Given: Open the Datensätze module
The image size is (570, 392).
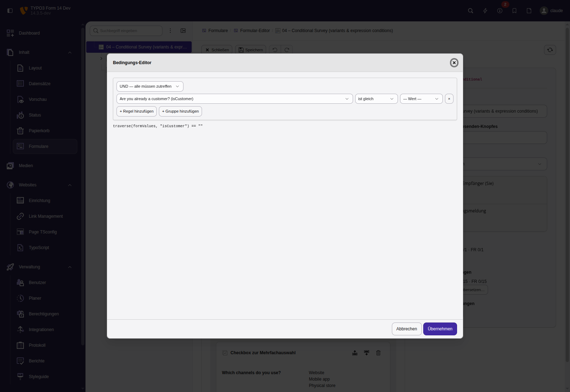Looking at the screenshot, I should (x=45, y=84).
